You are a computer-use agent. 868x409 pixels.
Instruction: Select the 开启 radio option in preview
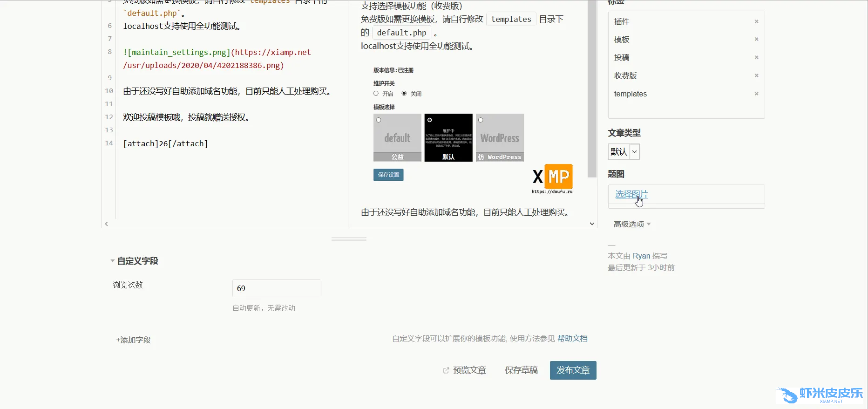pos(376,94)
